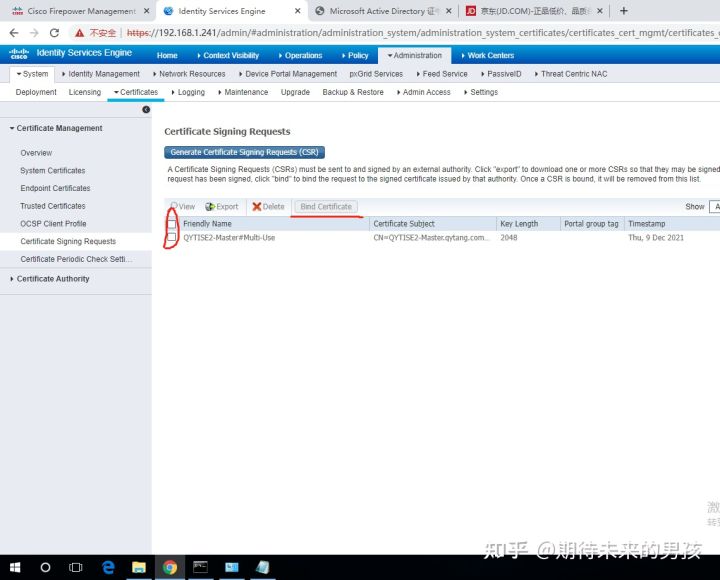This screenshot has height=580, width=720.
Task: Open Threat Centric NAC menu
Action: (571, 74)
